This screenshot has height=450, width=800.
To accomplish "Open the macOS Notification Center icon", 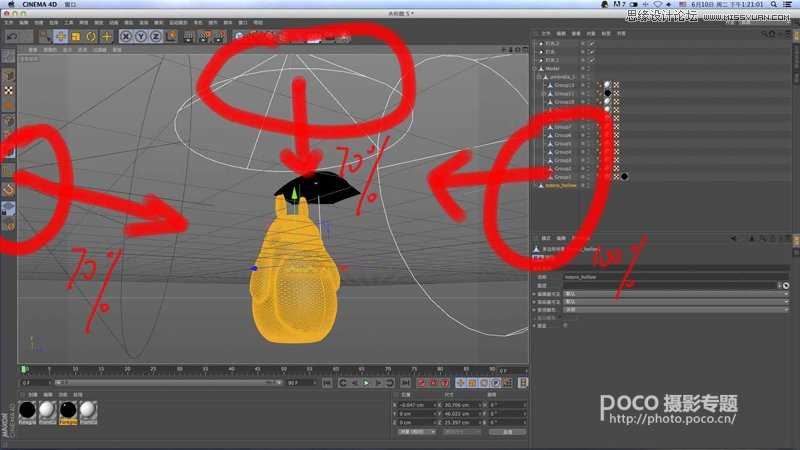I will click(787, 4).
